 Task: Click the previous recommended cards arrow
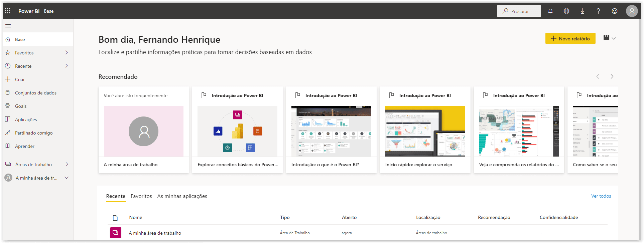[598, 76]
